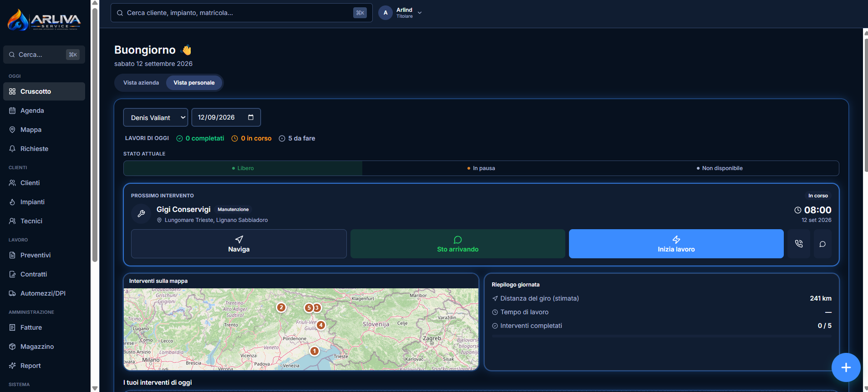
Task: Click the Tempo di lavoro row
Action: (x=662, y=312)
